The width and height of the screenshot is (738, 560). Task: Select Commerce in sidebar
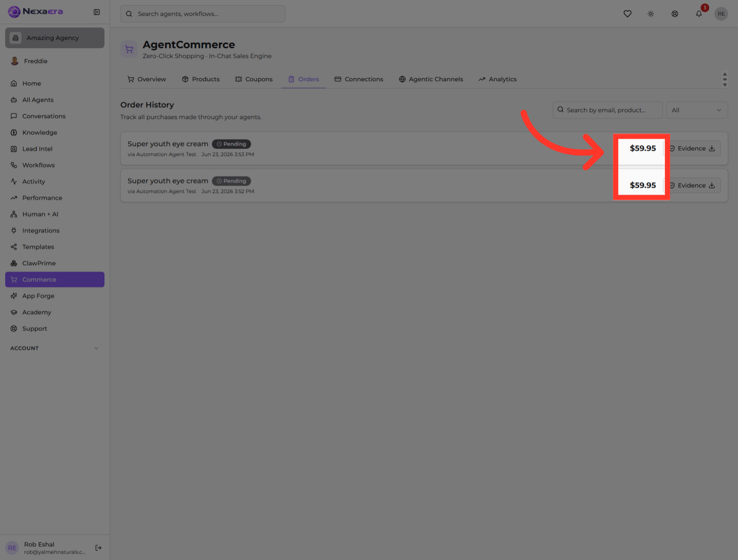pyautogui.click(x=55, y=279)
